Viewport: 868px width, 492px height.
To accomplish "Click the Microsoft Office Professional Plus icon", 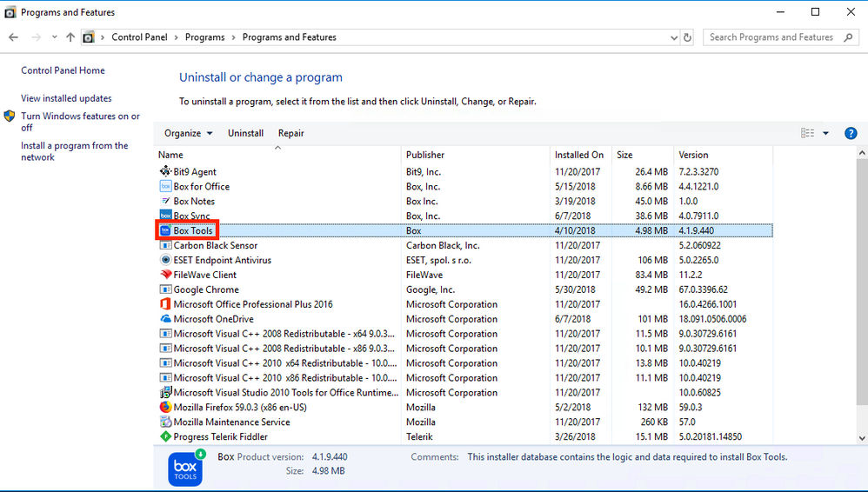I will coord(165,304).
